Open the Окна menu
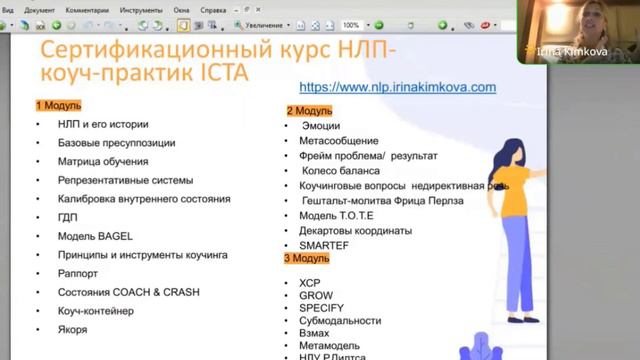Image resolution: width=640 pixels, height=360 pixels. tap(181, 10)
